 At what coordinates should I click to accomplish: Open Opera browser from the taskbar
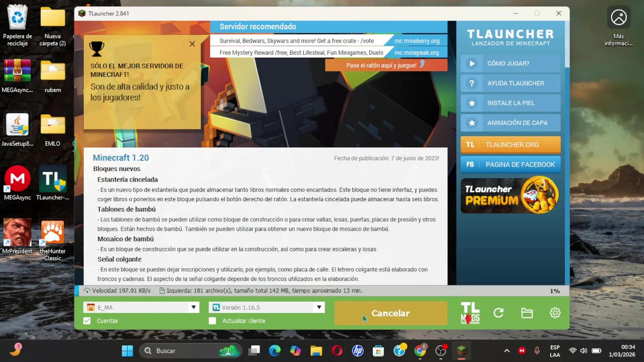(337, 351)
